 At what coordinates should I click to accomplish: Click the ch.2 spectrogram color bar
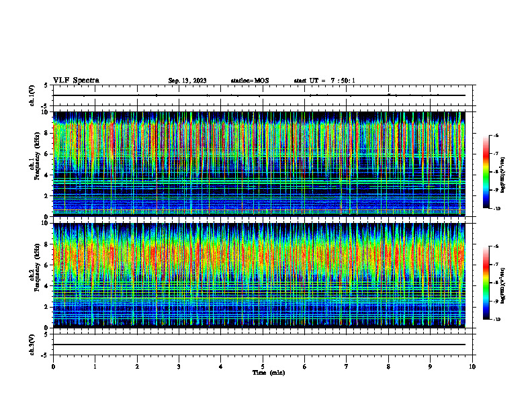pyautogui.click(x=486, y=283)
